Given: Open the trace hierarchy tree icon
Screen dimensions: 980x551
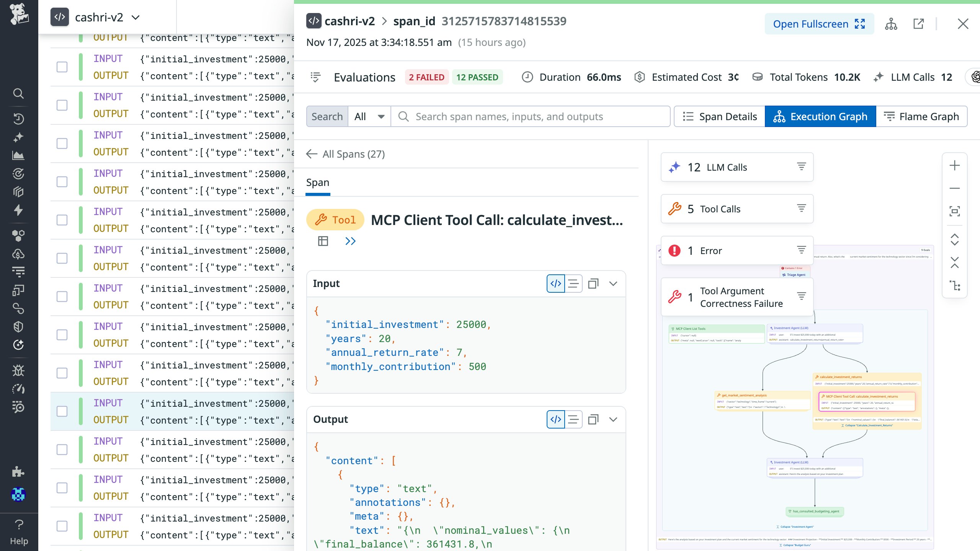Looking at the screenshot, I should (891, 24).
